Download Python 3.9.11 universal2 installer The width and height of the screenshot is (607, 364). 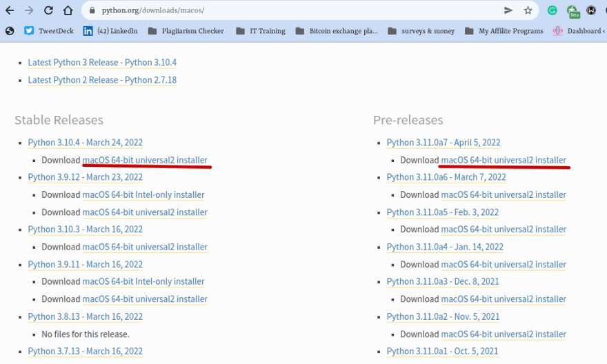pyautogui.click(x=145, y=299)
